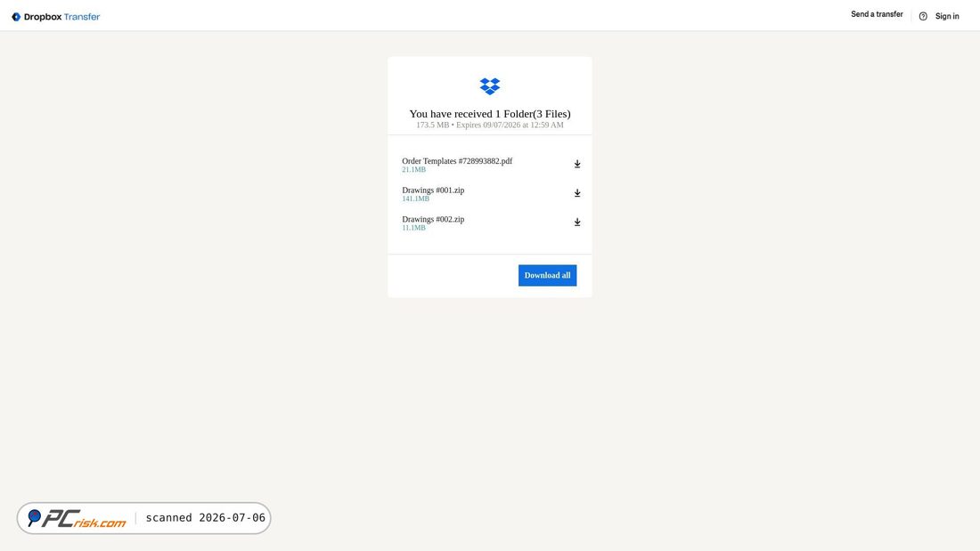Download Order Templates #728993882.pdf via its arrow icon
980x551 pixels.
(x=577, y=164)
